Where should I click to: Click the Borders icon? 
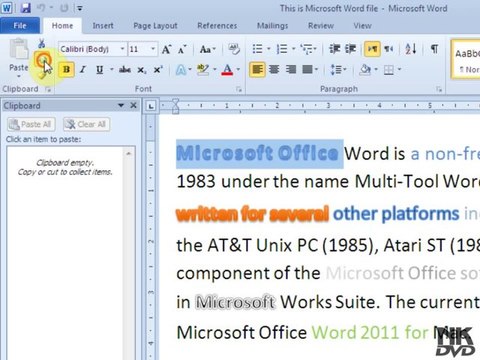click(x=389, y=69)
